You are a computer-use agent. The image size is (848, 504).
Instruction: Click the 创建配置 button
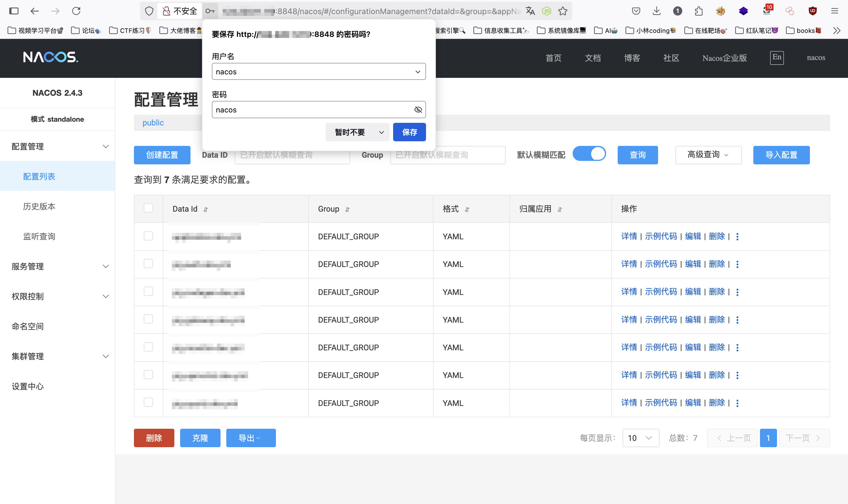(162, 155)
